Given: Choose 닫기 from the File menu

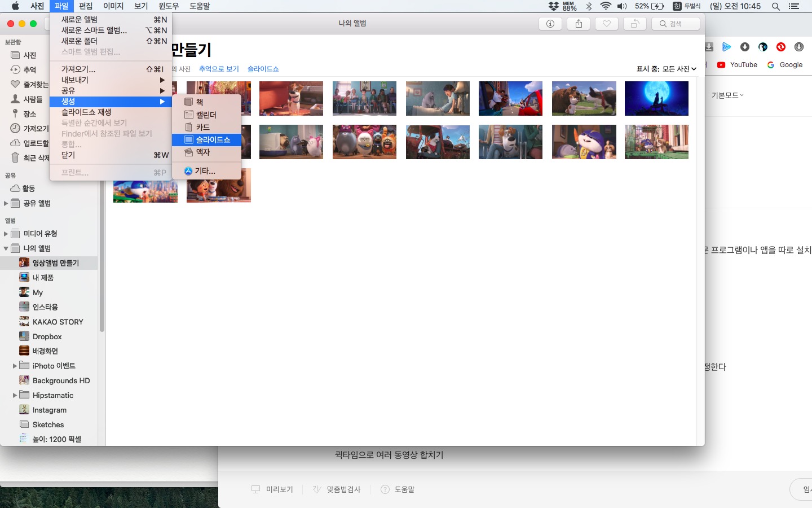Looking at the screenshot, I should point(111,155).
